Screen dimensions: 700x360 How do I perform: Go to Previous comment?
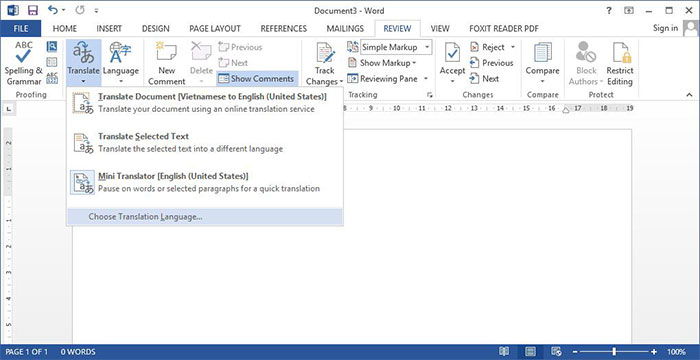[240, 47]
